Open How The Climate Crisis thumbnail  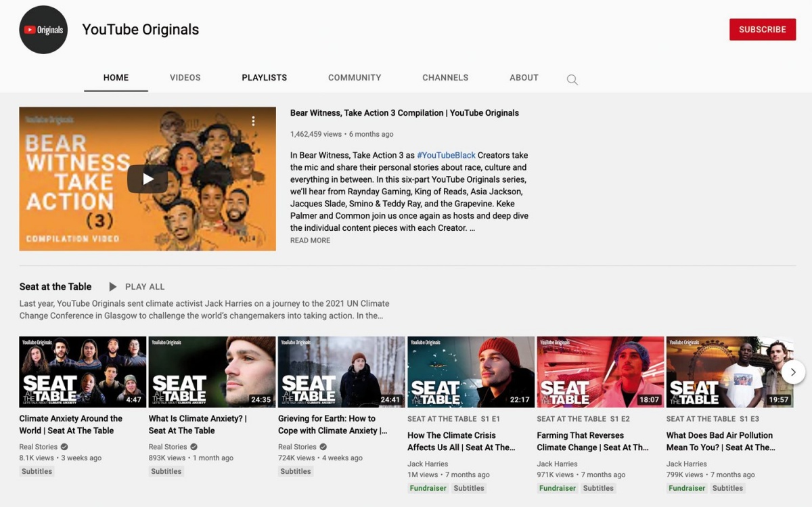(471, 372)
